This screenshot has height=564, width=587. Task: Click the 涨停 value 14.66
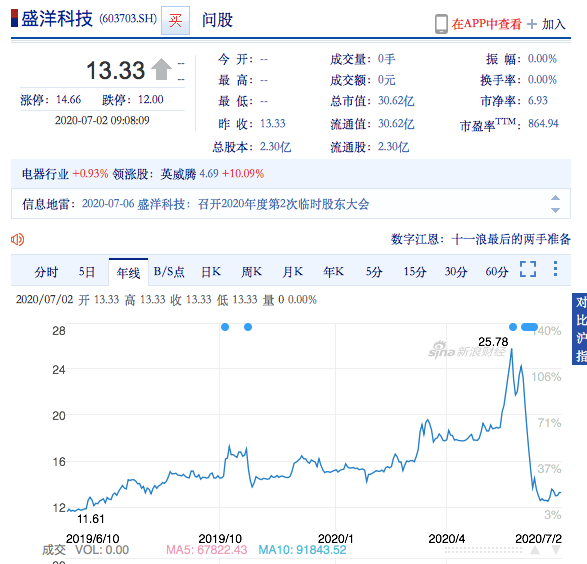click(x=69, y=100)
